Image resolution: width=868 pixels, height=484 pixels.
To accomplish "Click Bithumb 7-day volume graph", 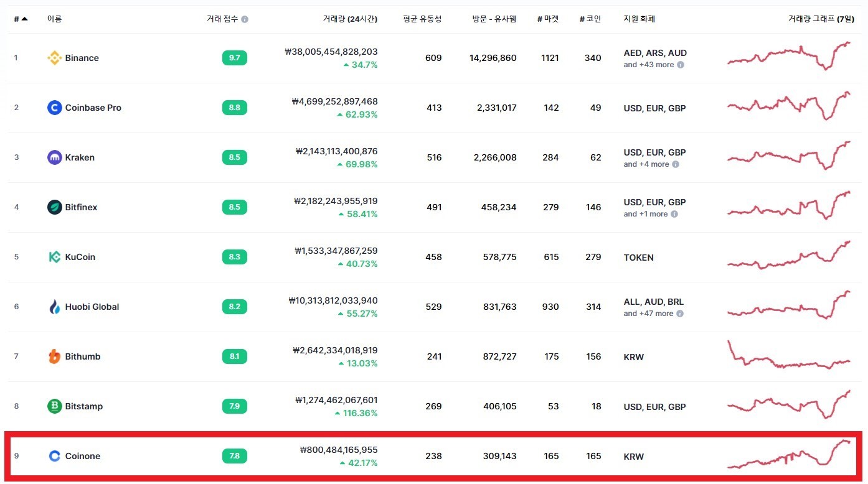I will pos(789,355).
